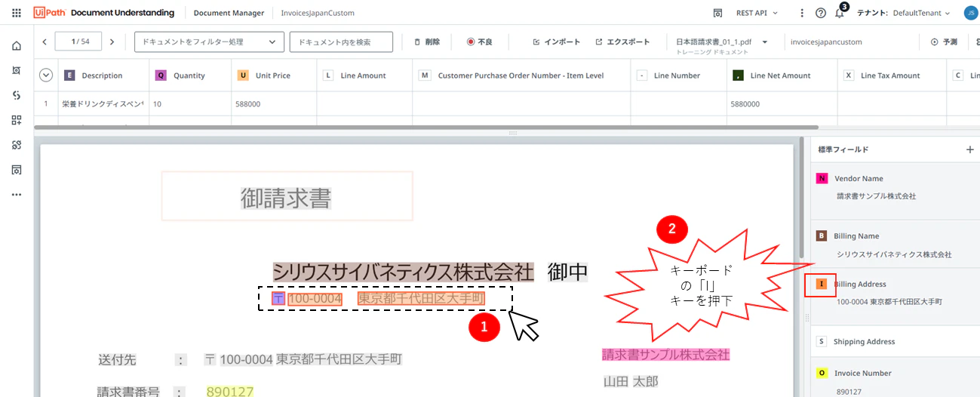
Task: Select the orange U Unit Price swatch
Action: coord(243,75)
